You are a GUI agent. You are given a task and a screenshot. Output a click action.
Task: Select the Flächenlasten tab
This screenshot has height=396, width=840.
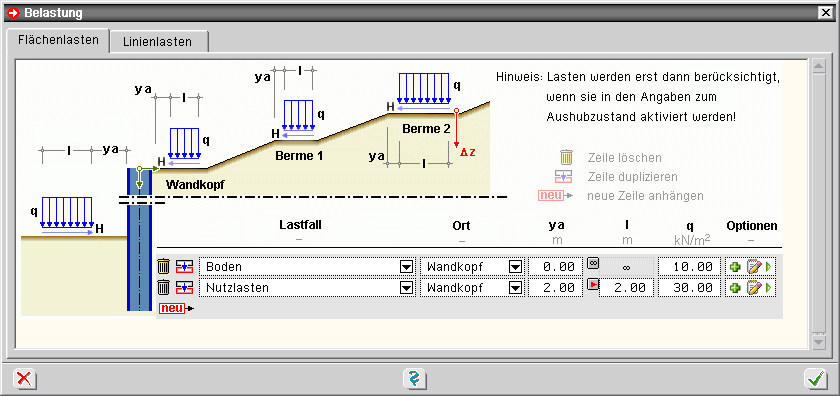(x=58, y=40)
